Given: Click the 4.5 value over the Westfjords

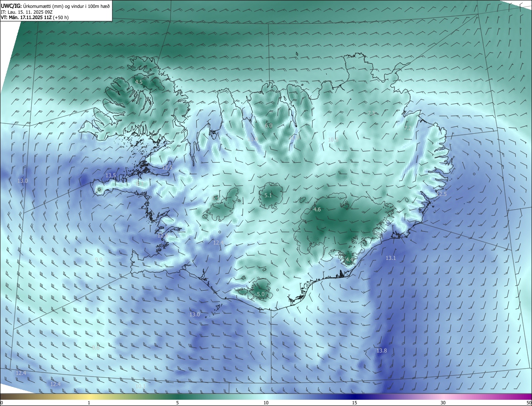Looking at the screenshot, I should click(x=138, y=82).
